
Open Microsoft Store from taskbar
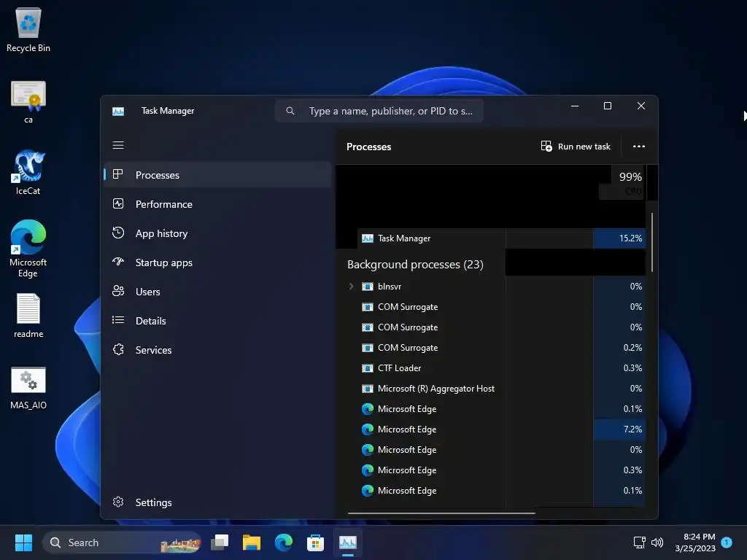pyautogui.click(x=315, y=542)
